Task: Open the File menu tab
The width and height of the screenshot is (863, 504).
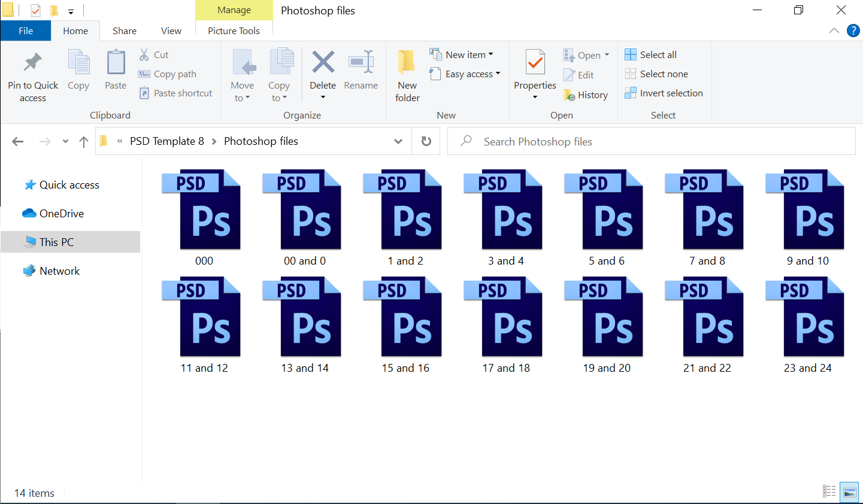Action: (x=26, y=31)
